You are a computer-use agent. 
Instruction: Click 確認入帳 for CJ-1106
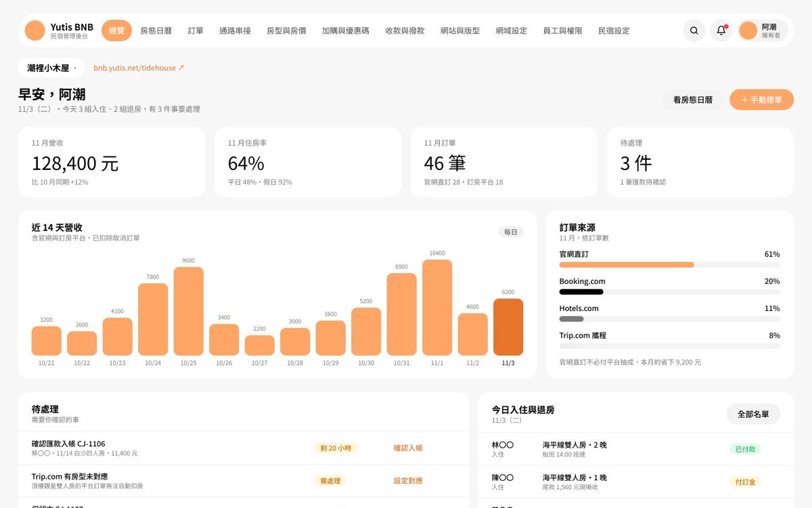(x=408, y=448)
